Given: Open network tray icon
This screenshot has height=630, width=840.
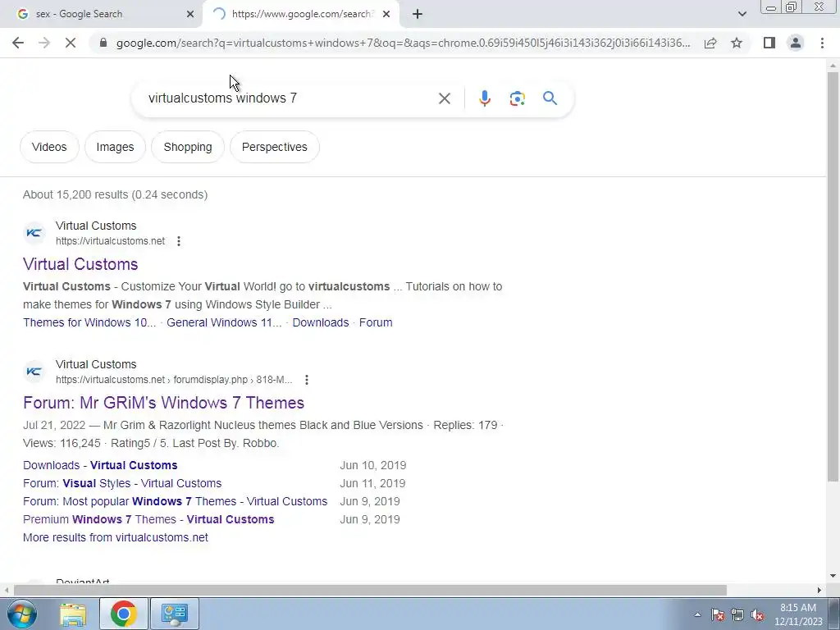Looking at the screenshot, I should 737,614.
